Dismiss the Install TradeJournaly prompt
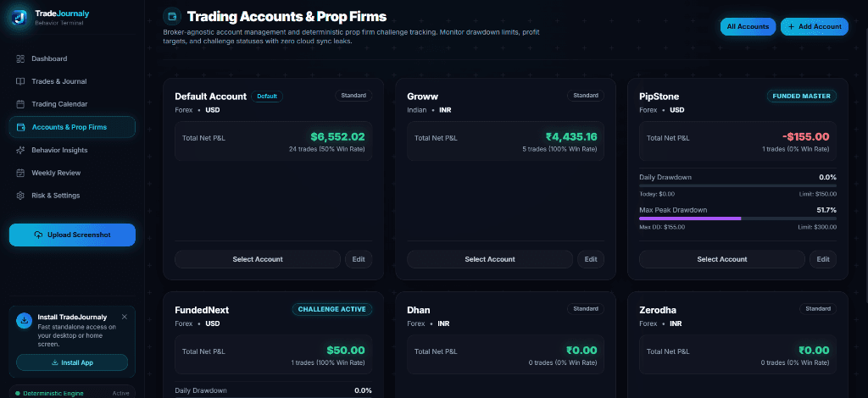The height and width of the screenshot is (398, 868). [x=124, y=317]
